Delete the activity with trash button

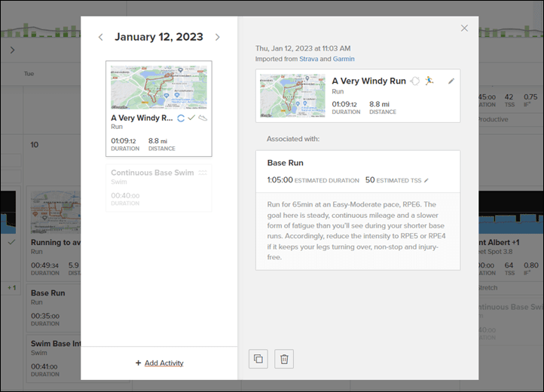point(284,359)
